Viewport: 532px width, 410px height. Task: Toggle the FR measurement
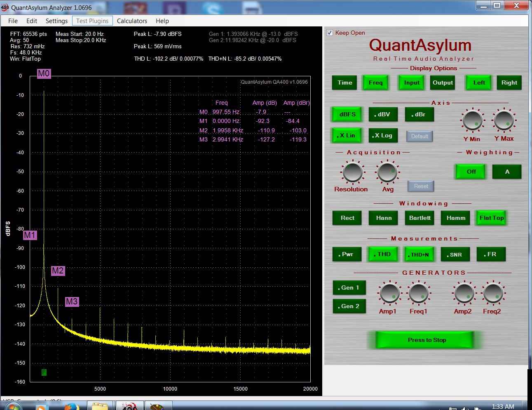[x=491, y=254]
